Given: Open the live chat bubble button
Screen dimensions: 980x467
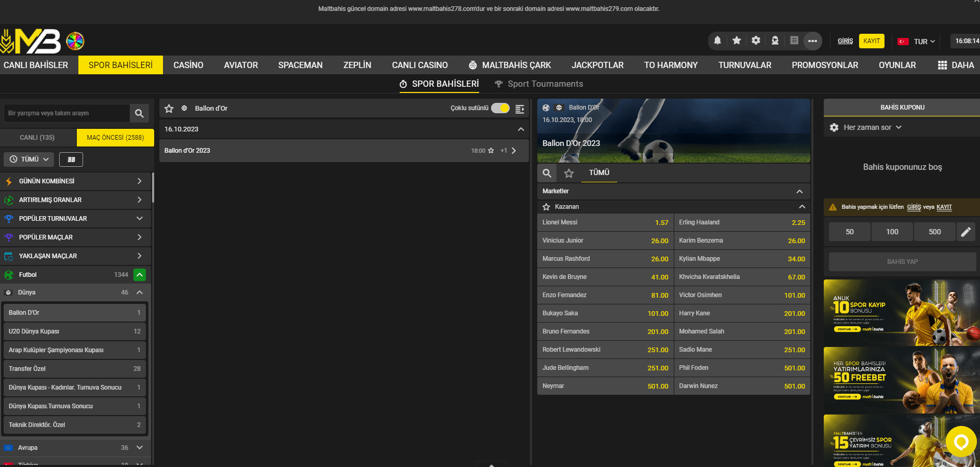Looking at the screenshot, I should [x=961, y=442].
